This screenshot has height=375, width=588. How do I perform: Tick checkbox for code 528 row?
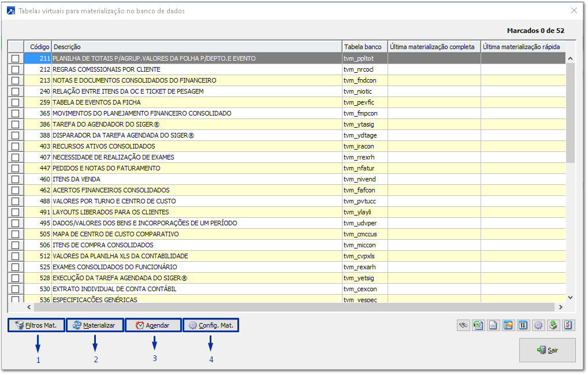[16, 278]
